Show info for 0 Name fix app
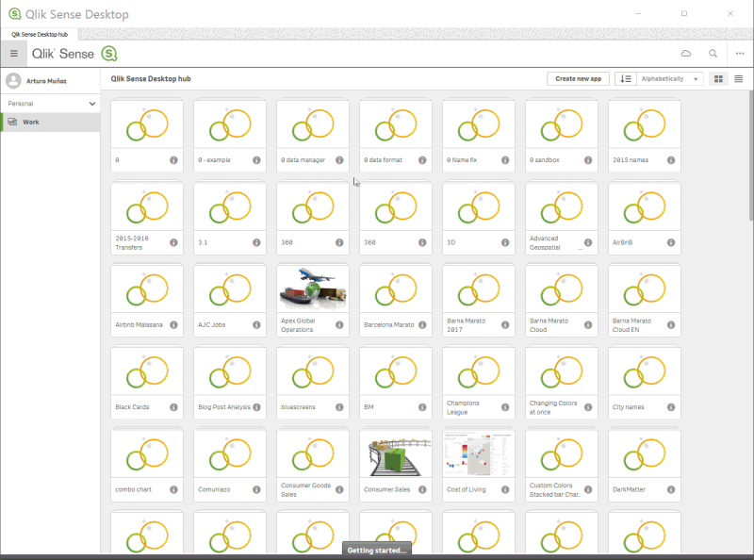Image resolution: width=754 pixels, height=560 pixels. 505,160
